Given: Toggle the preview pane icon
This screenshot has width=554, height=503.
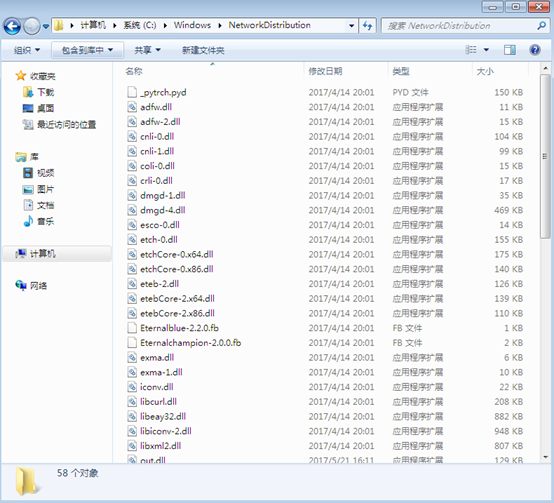Looking at the screenshot, I should (509, 50).
